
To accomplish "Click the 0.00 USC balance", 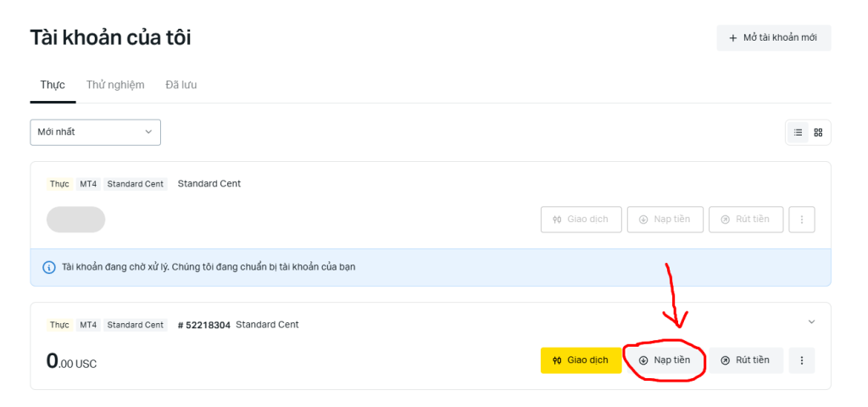I will (71, 362).
